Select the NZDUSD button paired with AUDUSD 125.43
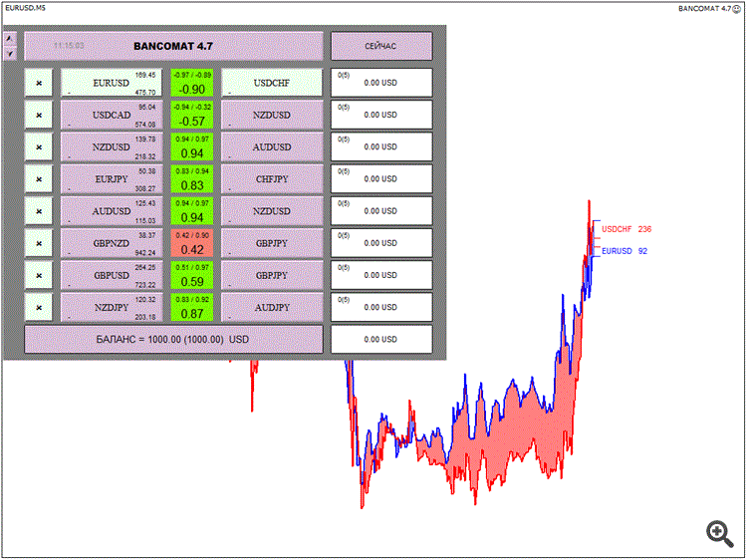The image size is (747, 560). click(x=272, y=211)
